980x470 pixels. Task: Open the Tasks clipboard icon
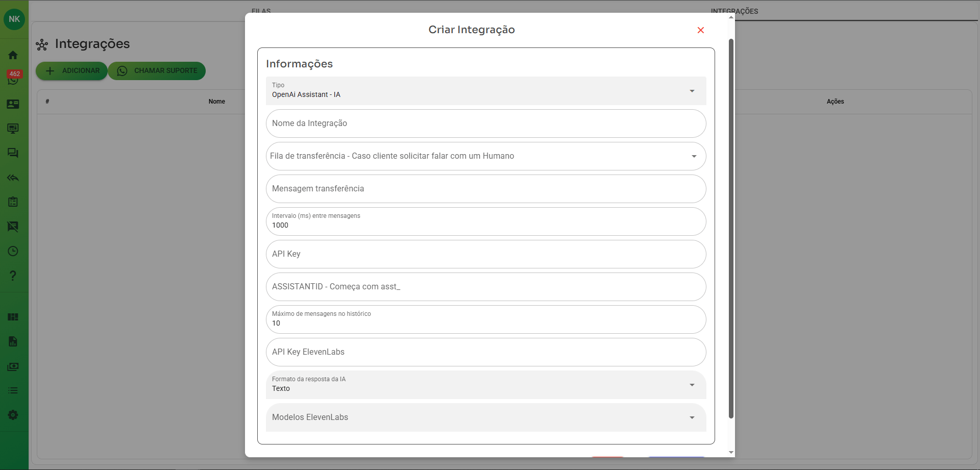[x=13, y=202]
